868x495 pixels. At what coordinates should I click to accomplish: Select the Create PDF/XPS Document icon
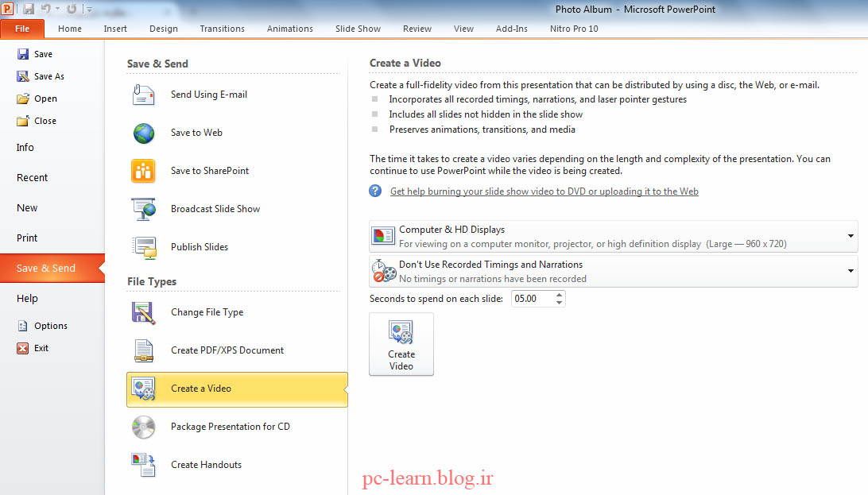(144, 350)
